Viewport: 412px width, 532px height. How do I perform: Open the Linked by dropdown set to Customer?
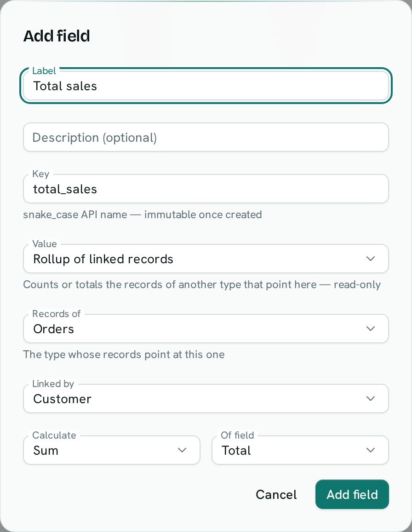[206, 399]
